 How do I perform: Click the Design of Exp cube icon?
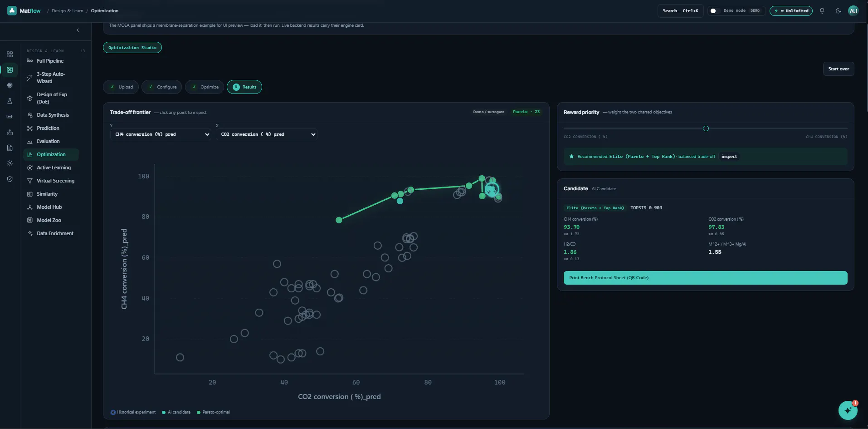30,98
